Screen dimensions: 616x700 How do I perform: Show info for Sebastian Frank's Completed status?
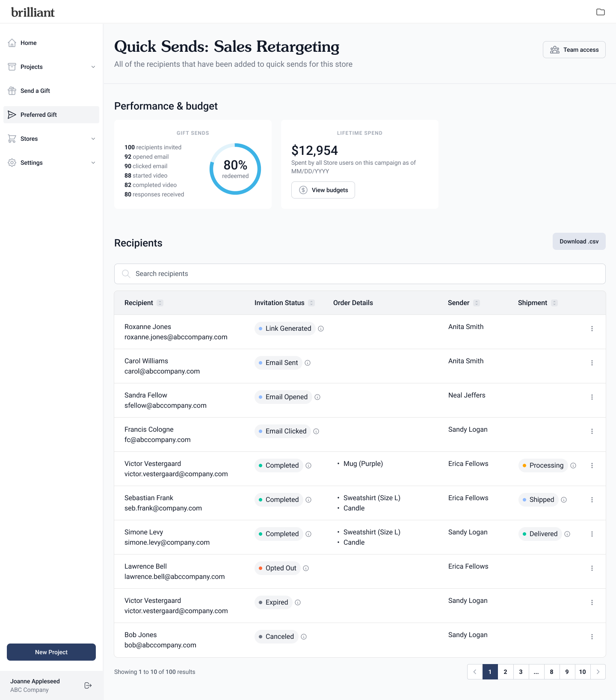click(x=308, y=500)
